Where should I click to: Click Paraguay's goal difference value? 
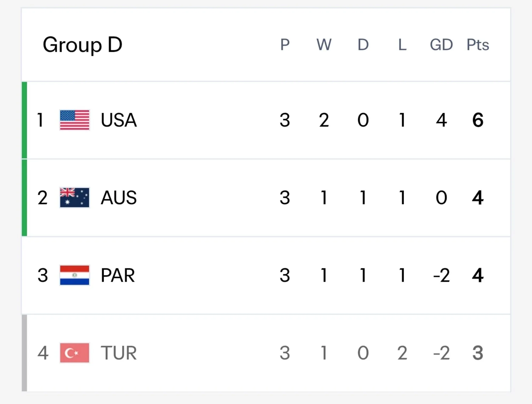coord(441,275)
